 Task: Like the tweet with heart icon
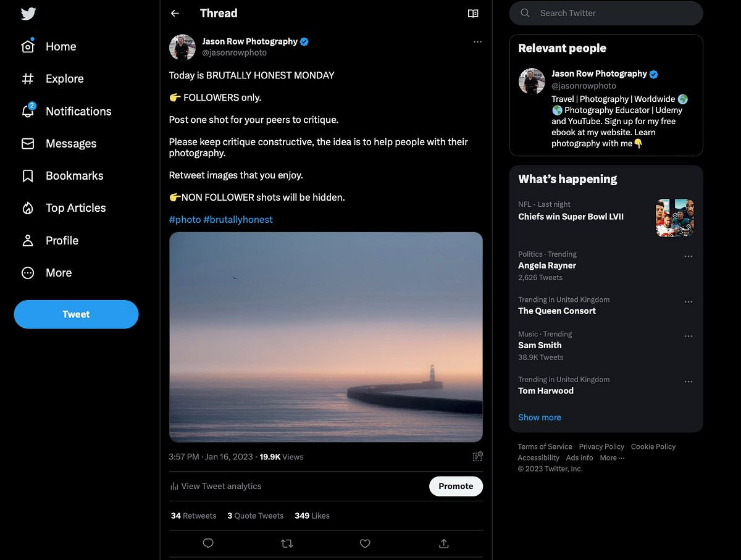pos(365,543)
